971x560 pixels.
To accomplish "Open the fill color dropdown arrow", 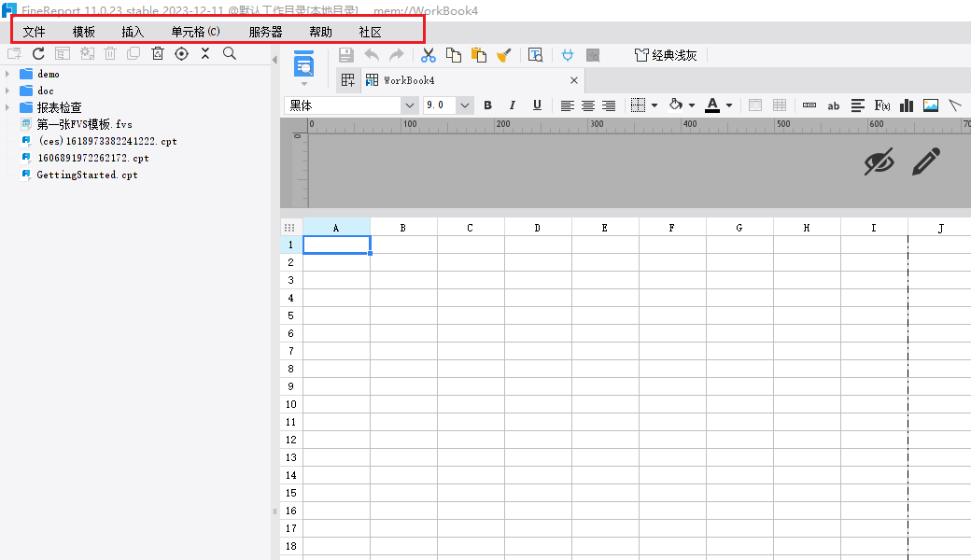I will (x=692, y=105).
